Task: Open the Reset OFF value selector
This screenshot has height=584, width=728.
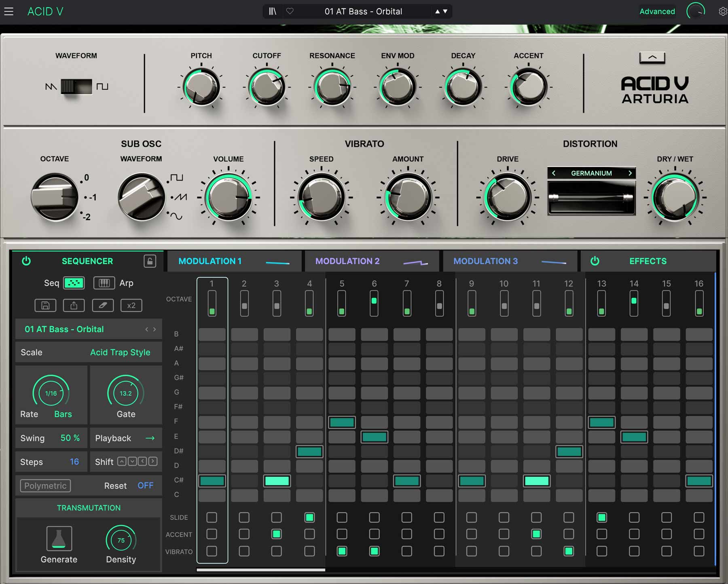Action: coord(145,485)
